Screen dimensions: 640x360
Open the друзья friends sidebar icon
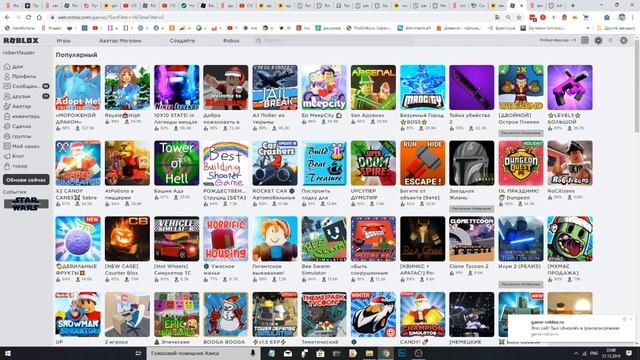(7, 96)
